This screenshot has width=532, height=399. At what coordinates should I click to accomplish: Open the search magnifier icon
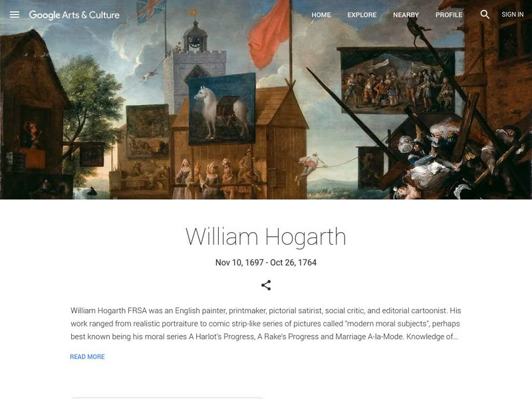tap(485, 14)
